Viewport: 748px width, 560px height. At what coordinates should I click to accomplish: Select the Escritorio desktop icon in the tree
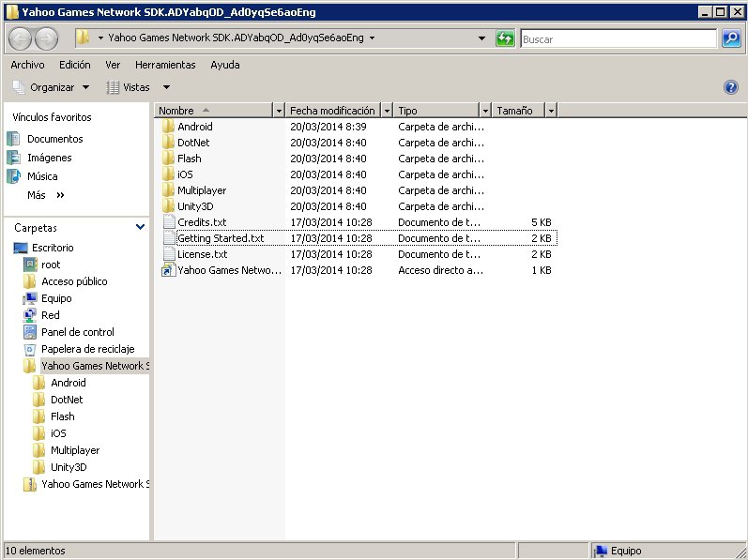point(21,248)
